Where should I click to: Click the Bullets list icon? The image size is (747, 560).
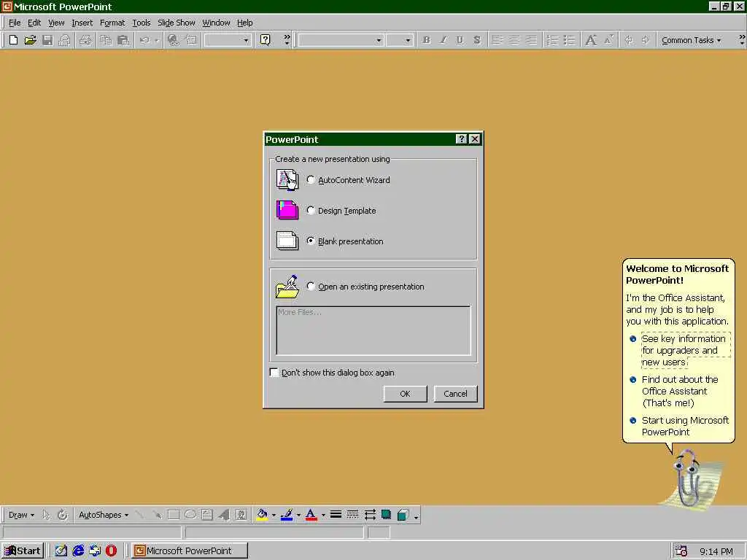click(x=569, y=40)
